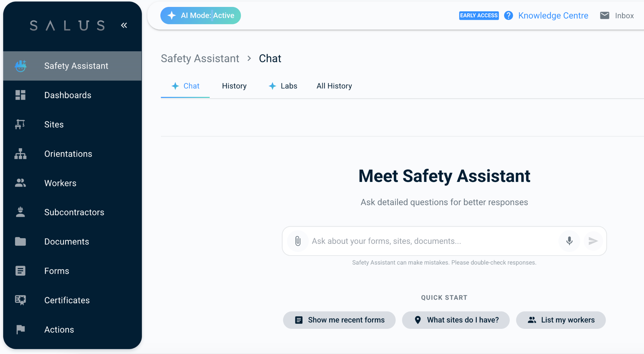Click the Orientations hierarchy icon
644x354 pixels.
coord(20,154)
